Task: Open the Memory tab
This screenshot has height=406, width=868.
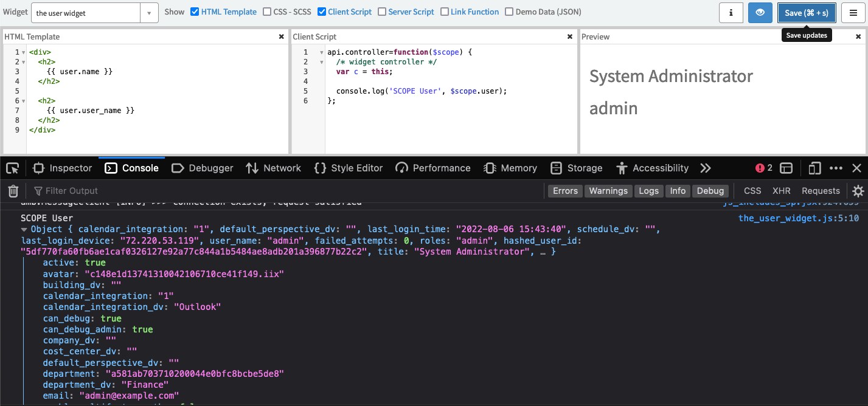Action: coord(510,168)
